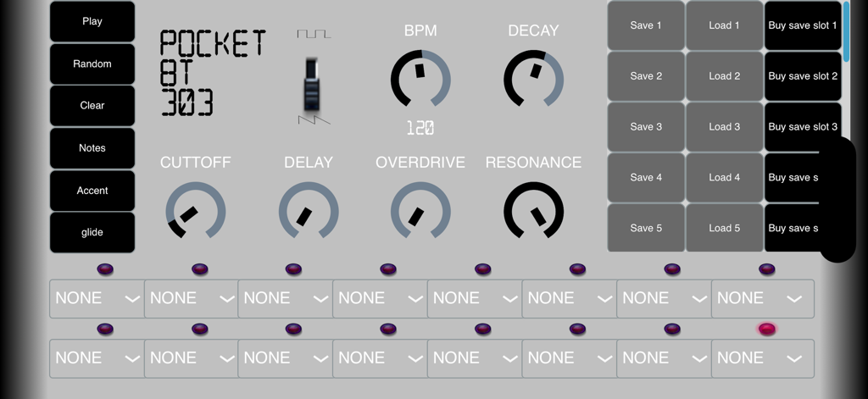
Task: Open step 13 note dropdown in bottom row
Action: click(x=475, y=358)
